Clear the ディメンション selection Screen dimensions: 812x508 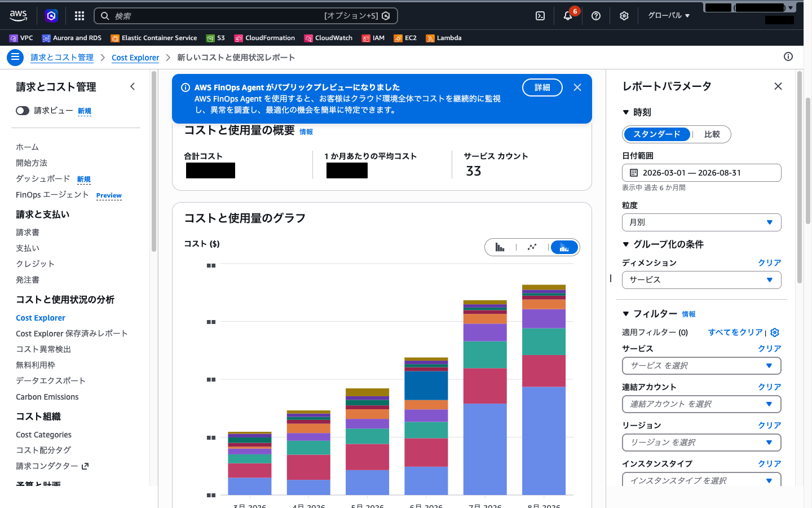click(770, 263)
